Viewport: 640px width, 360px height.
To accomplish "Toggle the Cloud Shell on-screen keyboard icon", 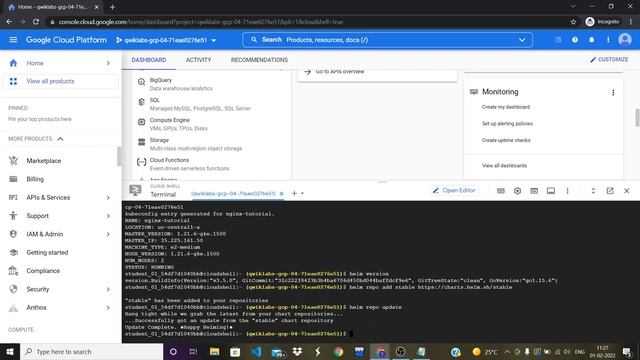I will (x=501, y=191).
